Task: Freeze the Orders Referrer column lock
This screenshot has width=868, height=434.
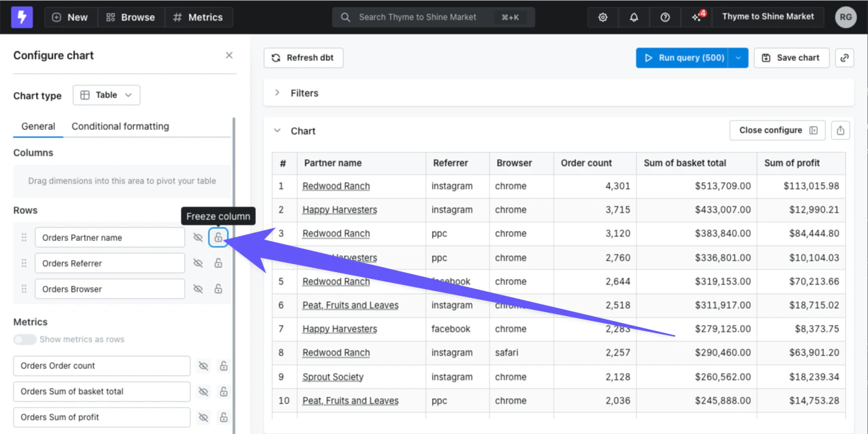Action: 218,263
